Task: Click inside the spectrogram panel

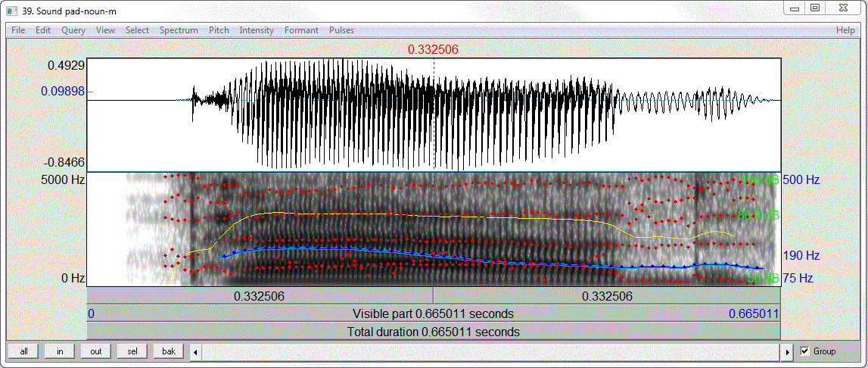Action: point(434,229)
